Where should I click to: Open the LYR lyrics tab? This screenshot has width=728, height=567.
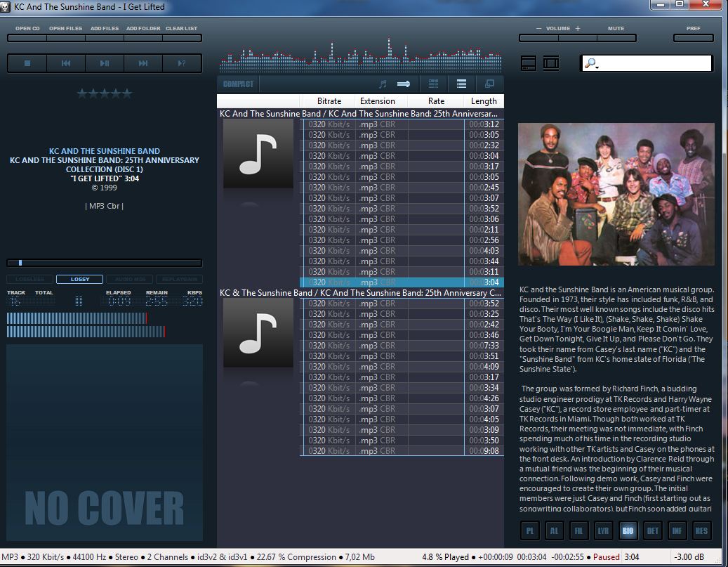click(x=603, y=530)
